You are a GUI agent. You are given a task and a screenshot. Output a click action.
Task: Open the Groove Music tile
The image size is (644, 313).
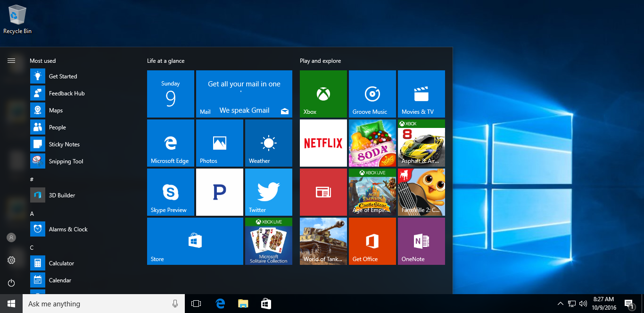372,94
